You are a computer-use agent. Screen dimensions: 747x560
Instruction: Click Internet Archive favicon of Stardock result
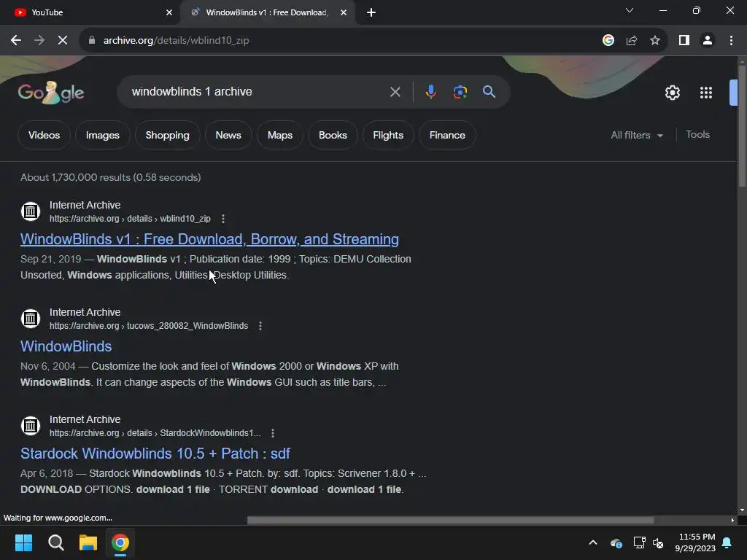[31, 425]
